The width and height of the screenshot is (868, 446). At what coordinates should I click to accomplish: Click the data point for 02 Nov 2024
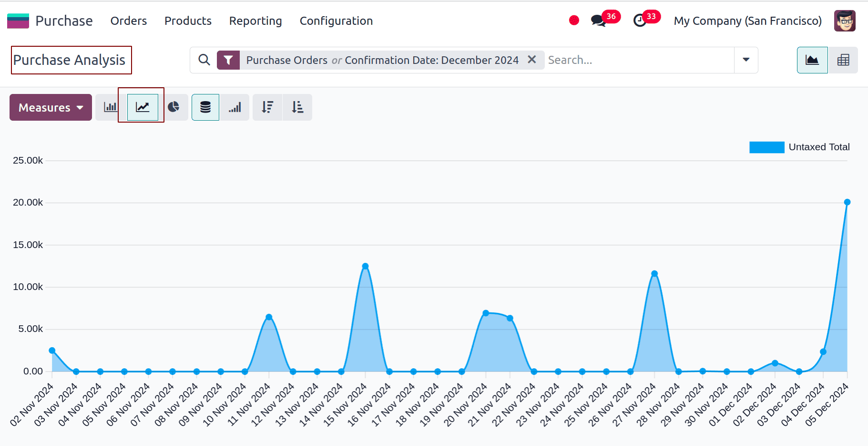tap(52, 351)
